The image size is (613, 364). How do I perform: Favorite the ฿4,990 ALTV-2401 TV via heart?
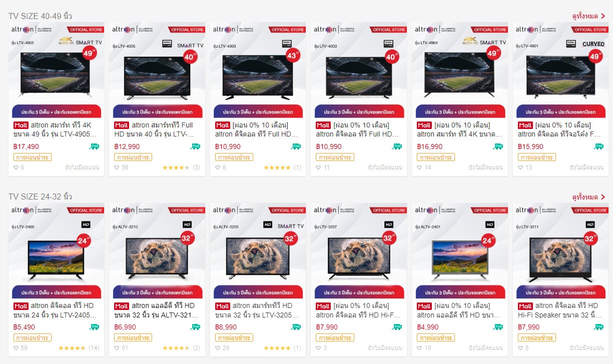pyautogui.click(x=419, y=348)
